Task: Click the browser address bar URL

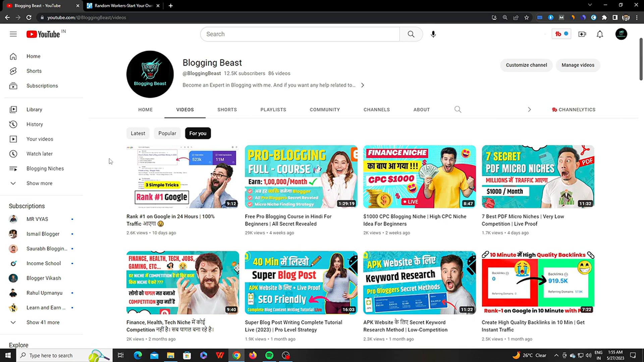Action: pos(87,17)
